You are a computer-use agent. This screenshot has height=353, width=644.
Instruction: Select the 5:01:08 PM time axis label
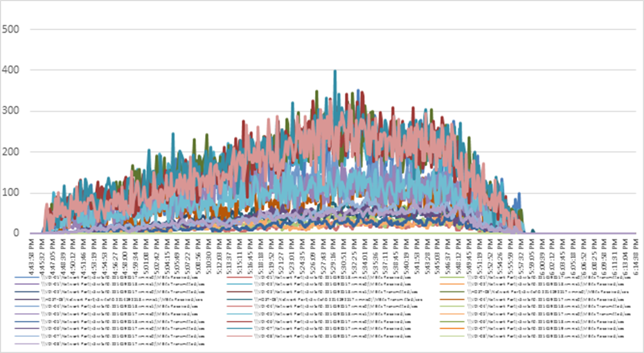point(147,257)
